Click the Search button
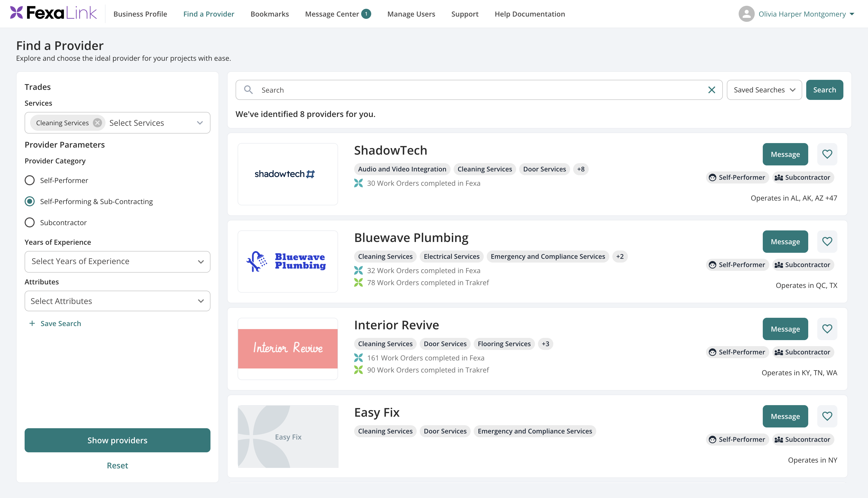This screenshot has height=498, width=868. point(825,90)
